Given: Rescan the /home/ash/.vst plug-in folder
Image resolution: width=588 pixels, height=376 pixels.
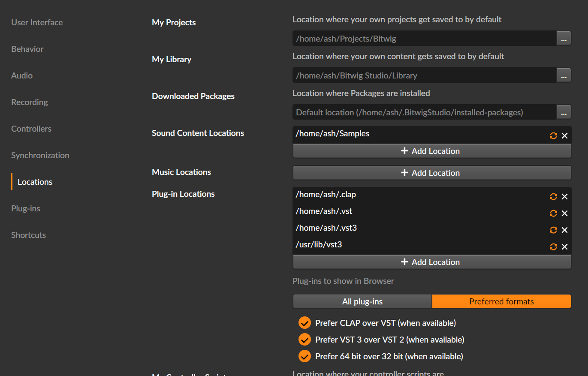Looking at the screenshot, I should coord(553,213).
